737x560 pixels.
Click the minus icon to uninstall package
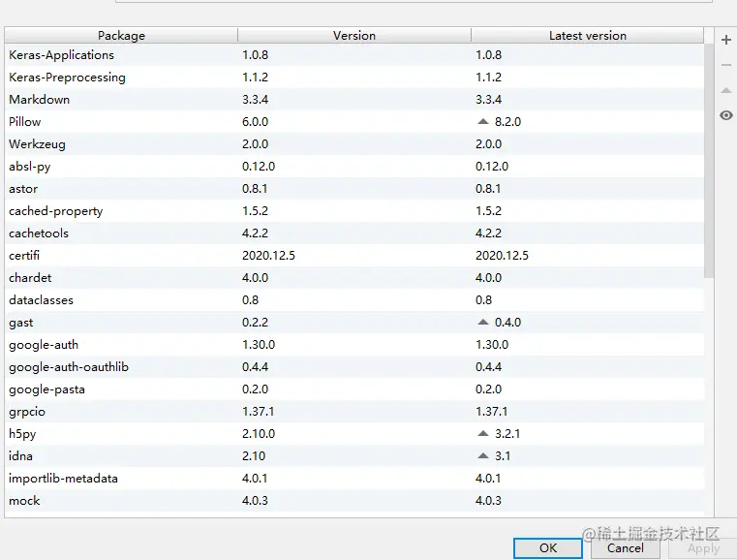725,65
